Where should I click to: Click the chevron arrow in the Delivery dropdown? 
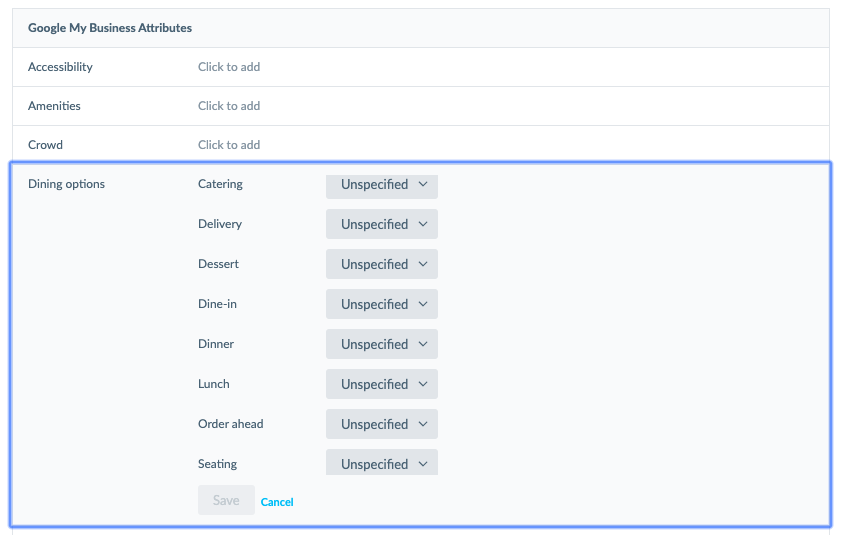[422, 224]
